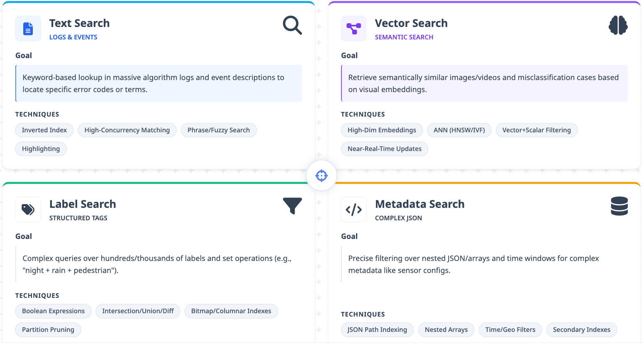644x346 pixels.
Task: Click the brain icon on Vector Search card
Action: (x=618, y=25)
